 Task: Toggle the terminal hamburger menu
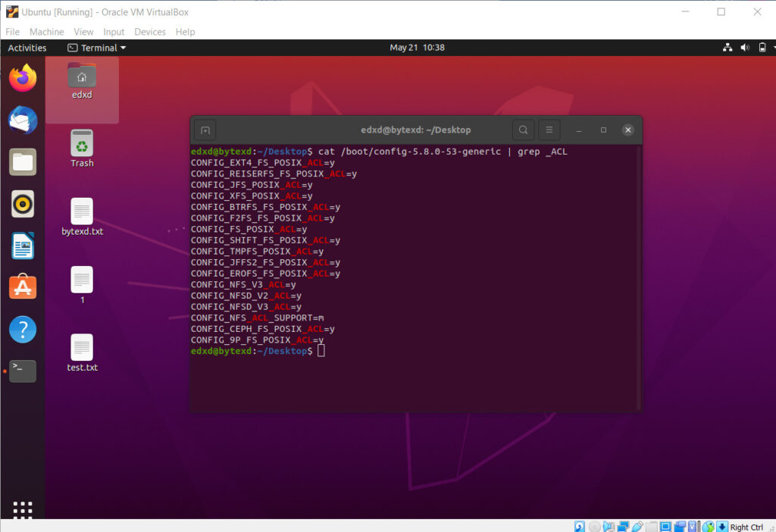tap(549, 129)
